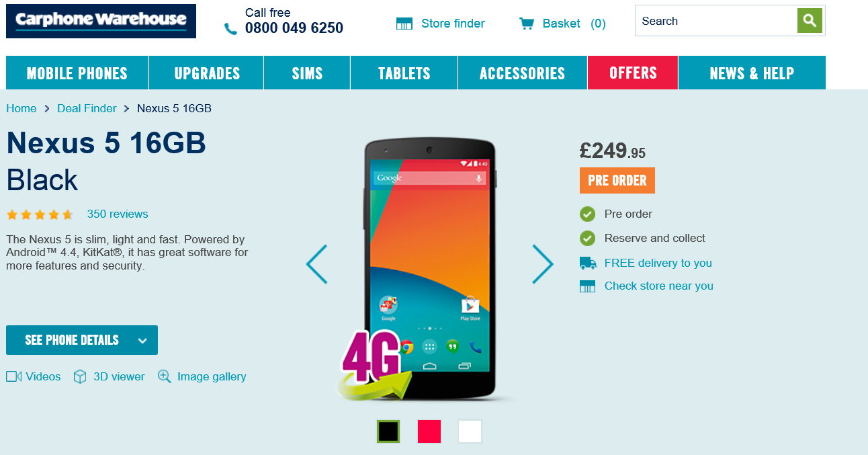Click the Pre Order button

pyautogui.click(x=617, y=180)
